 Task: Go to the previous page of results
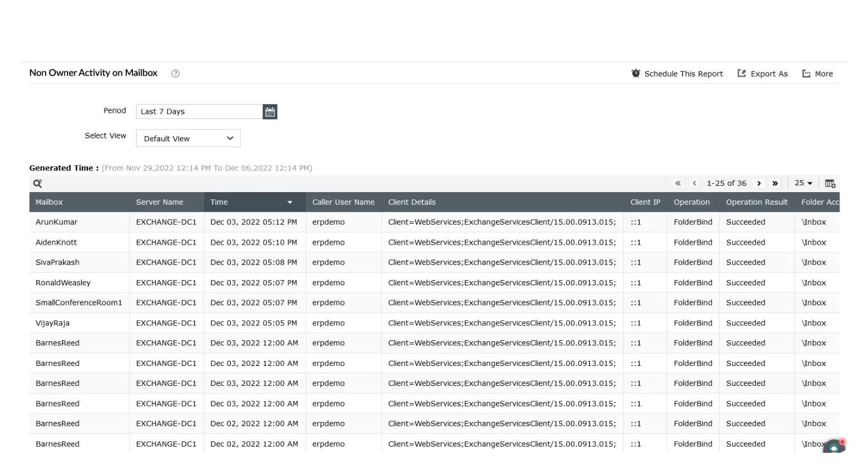694,184
